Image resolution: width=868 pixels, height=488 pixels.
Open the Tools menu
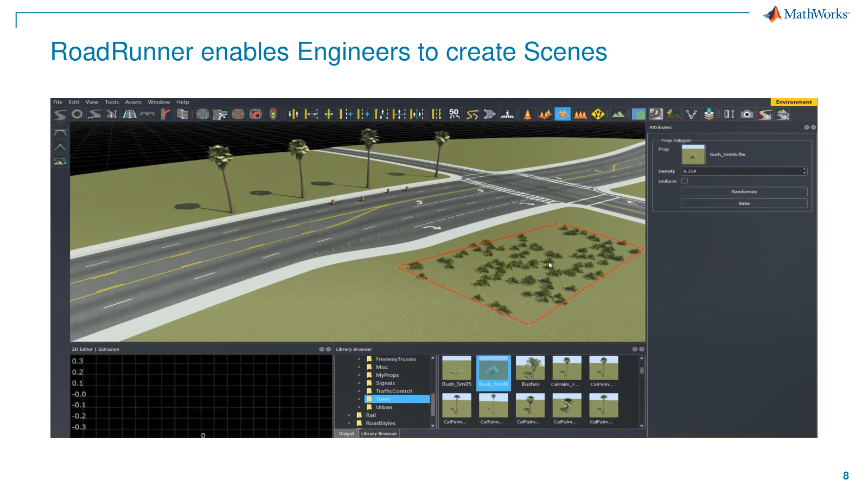pyautogui.click(x=112, y=102)
